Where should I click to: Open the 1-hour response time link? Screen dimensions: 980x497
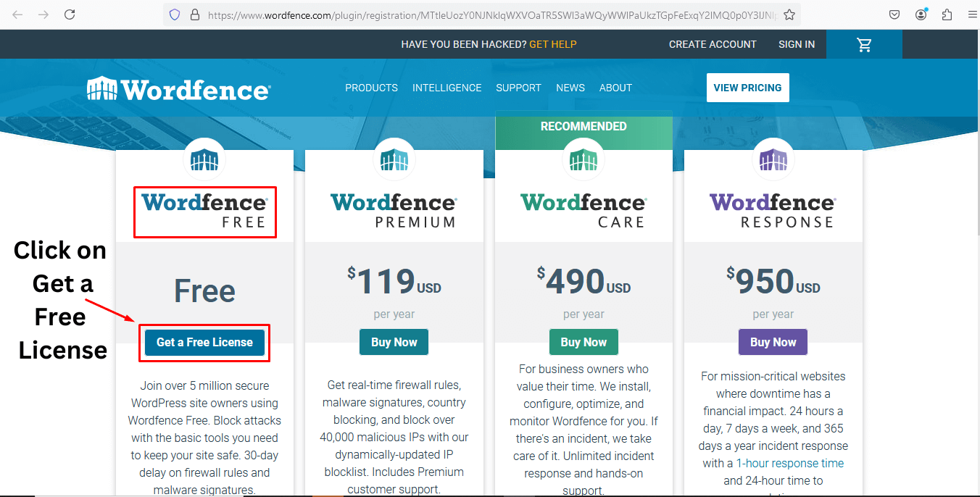(x=789, y=463)
